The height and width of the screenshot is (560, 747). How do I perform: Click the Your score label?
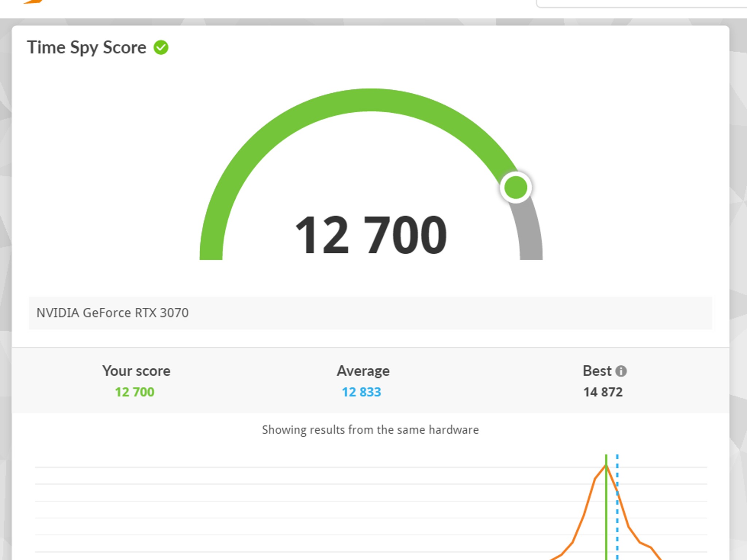coord(136,371)
